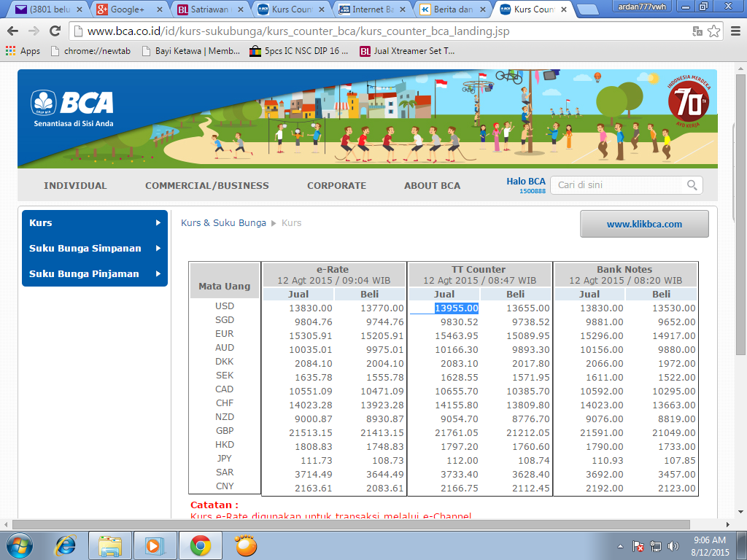Switch to the Internet Ba tab

pyautogui.click(x=371, y=9)
